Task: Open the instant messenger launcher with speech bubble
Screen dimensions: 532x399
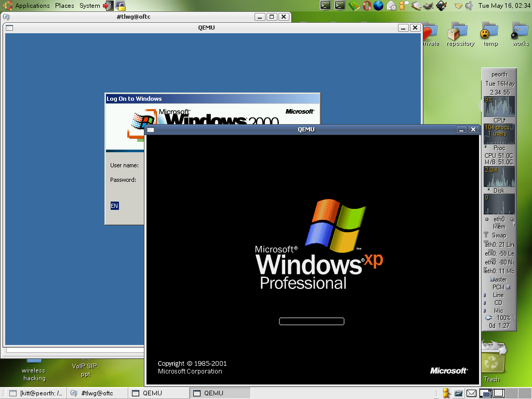Action: pos(404,5)
